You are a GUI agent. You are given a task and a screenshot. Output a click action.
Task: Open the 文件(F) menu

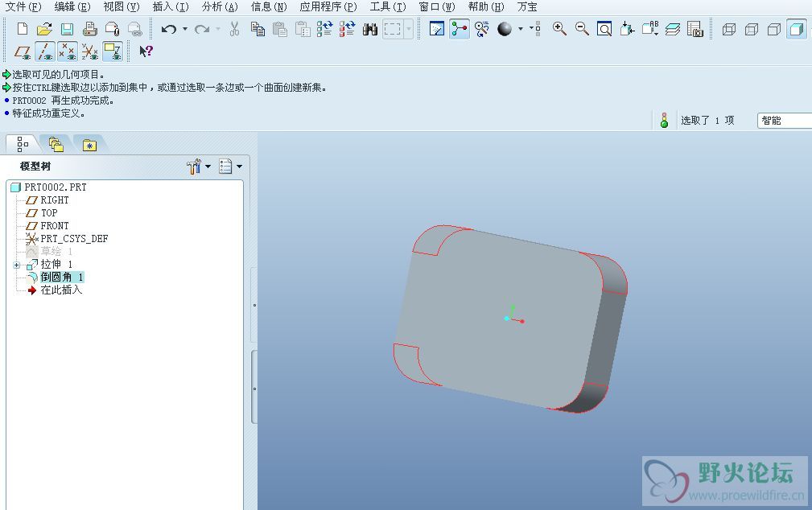pos(23,6)
